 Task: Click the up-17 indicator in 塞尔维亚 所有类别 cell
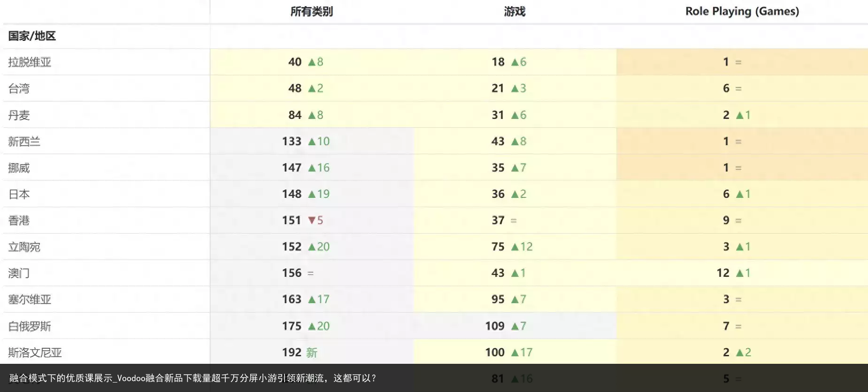point(319,299)
